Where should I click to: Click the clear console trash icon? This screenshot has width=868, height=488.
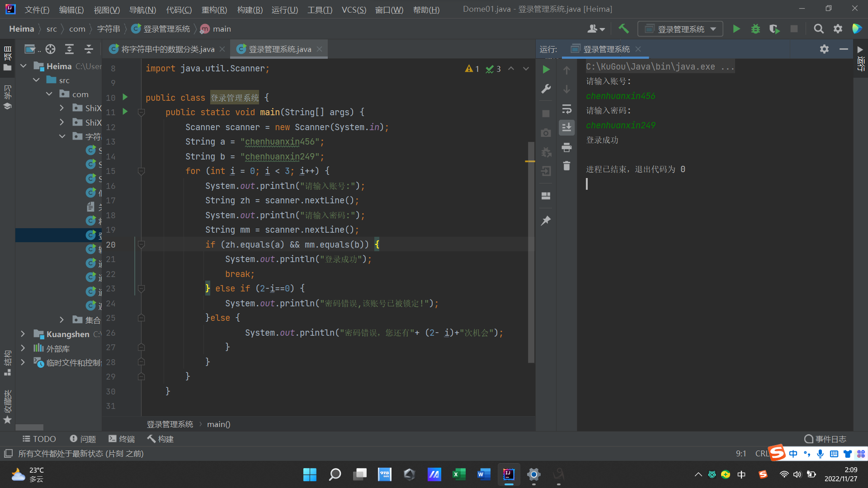pos(566,166)
